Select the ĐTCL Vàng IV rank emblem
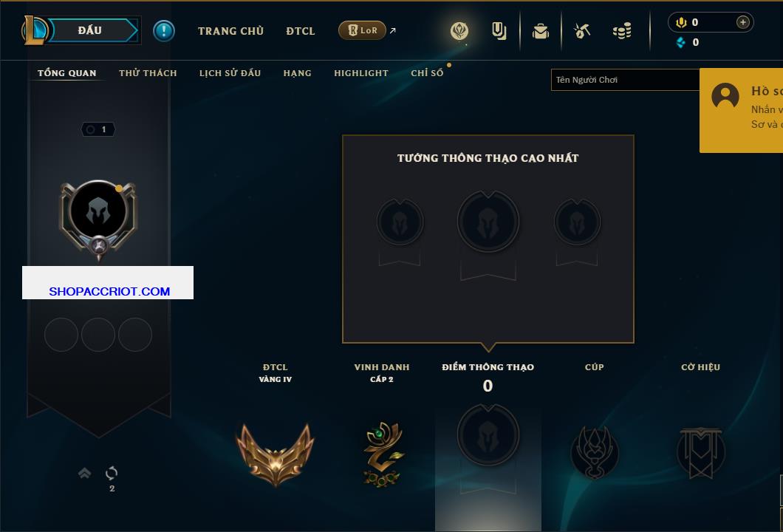This screenshot has height=532, width=783. pos(275,454)
